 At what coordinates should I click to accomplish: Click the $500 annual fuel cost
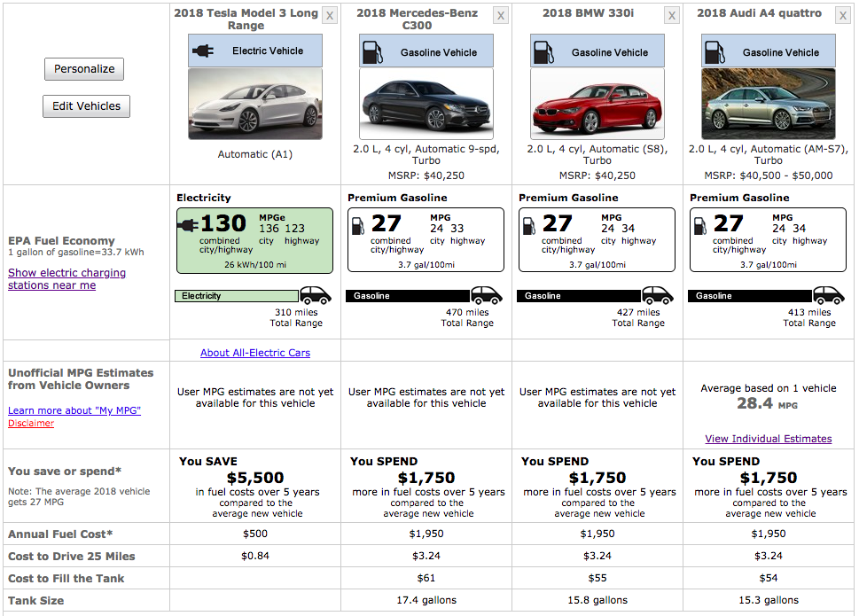coord(255,534)
